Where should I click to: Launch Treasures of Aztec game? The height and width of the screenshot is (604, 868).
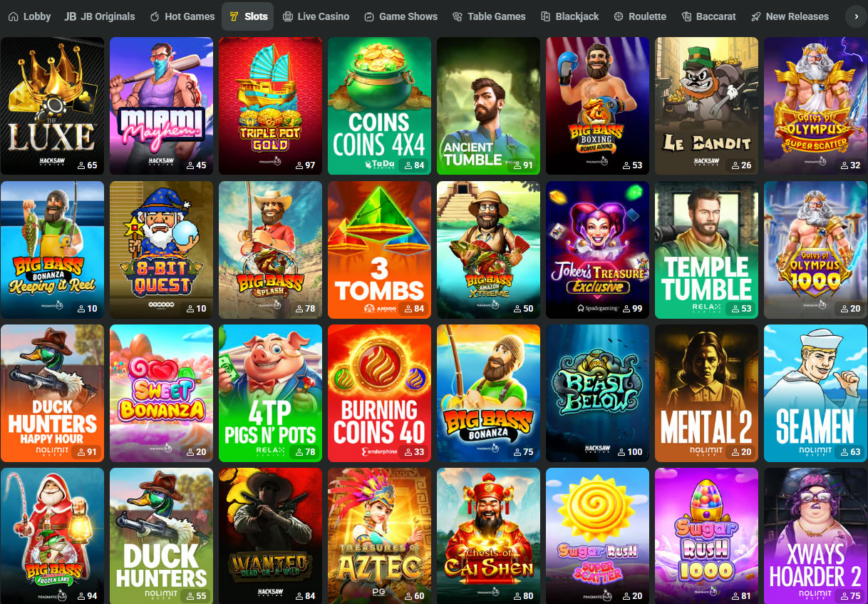click(379, 536)
